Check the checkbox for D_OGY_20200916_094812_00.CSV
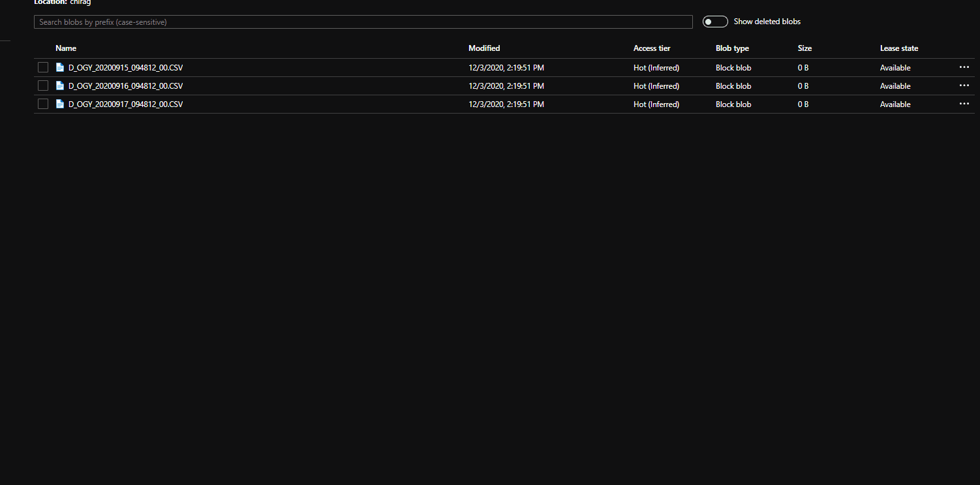Viewport: 980px width, 485px height. [x=42, y=85]
